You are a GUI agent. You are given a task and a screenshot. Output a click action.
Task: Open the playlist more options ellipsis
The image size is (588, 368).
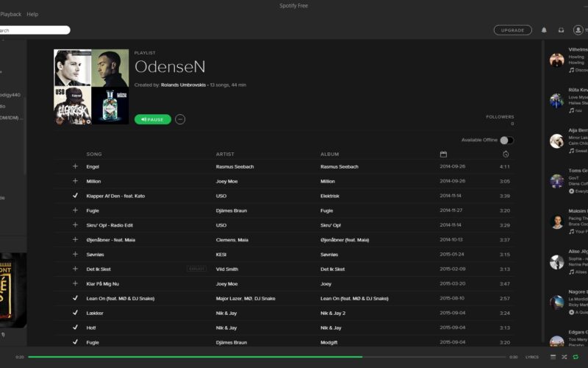[180, 119]
